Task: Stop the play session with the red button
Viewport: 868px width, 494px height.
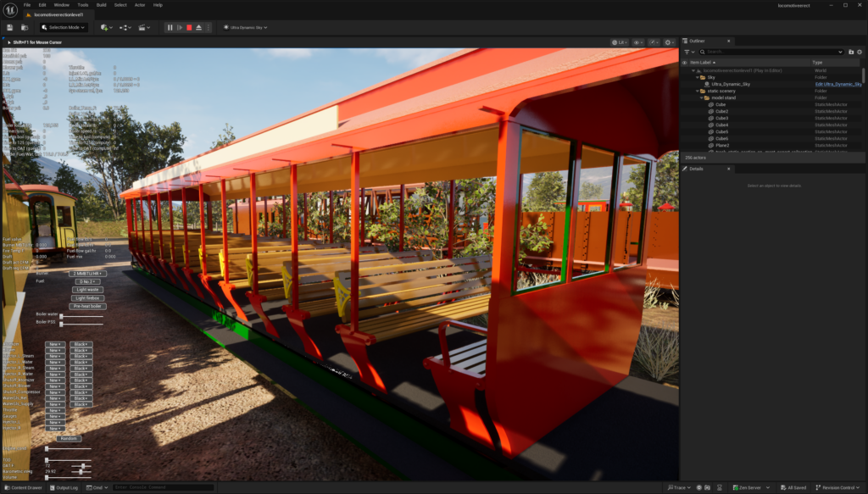Action: (189, 27)
